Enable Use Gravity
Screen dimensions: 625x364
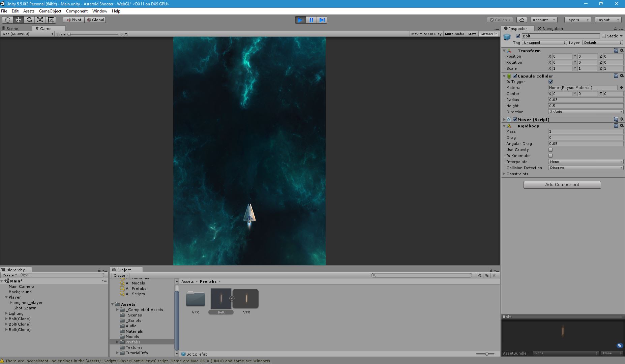tap(550, 150)
